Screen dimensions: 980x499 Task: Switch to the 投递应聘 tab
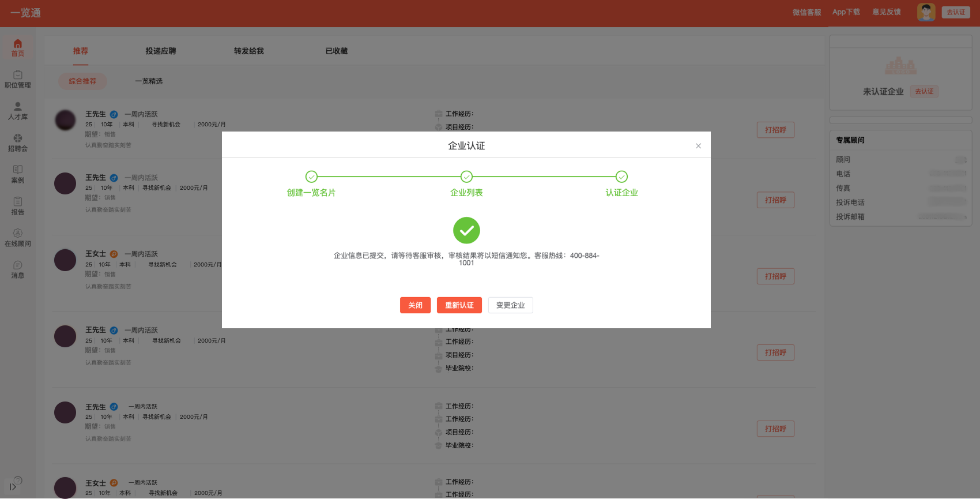coord(161,51)
